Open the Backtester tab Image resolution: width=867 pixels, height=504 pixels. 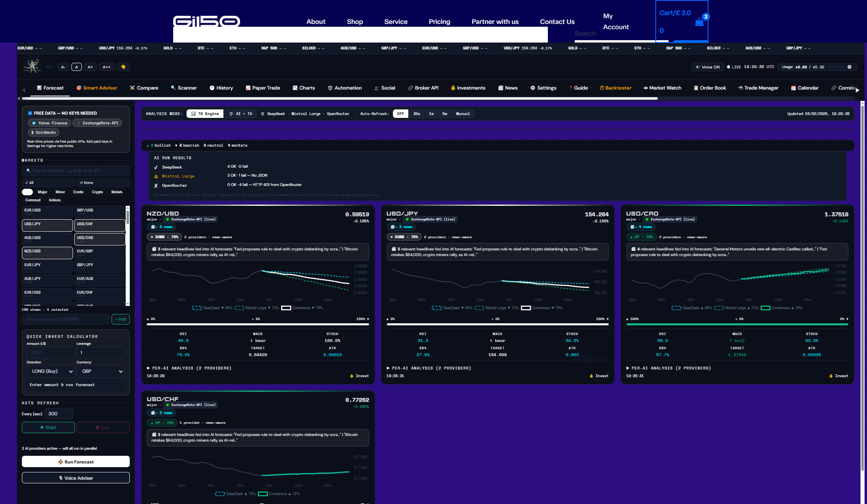coord(615,88)
